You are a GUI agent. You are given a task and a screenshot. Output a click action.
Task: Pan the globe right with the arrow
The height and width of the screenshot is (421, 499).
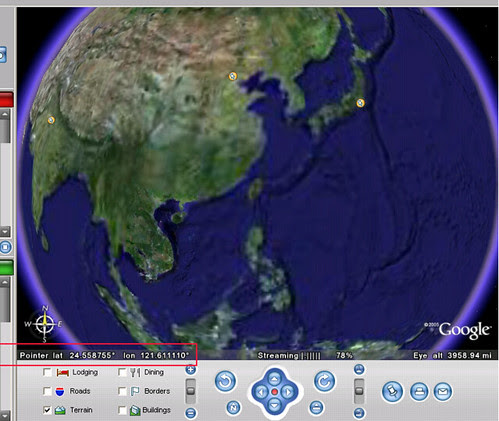tap(288, 392)
